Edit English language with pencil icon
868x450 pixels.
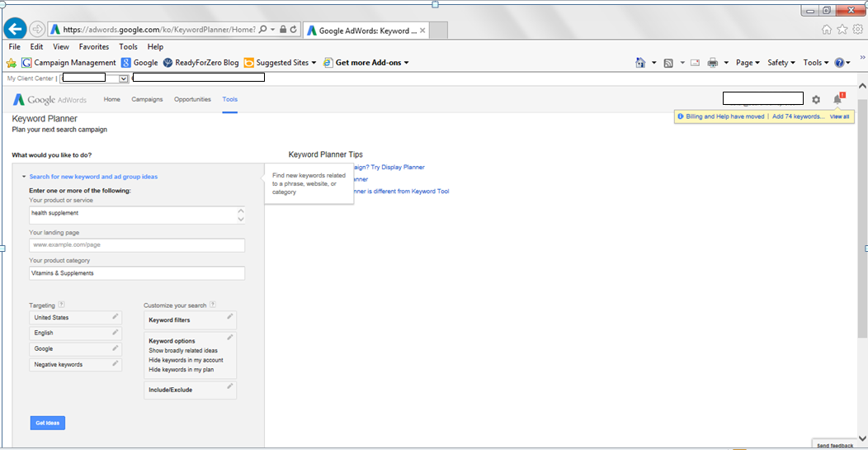(116, 332)
